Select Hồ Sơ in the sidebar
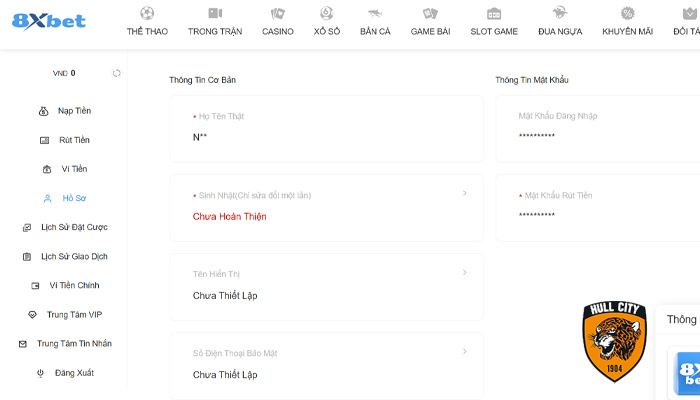700x400 pixels. [74, 199]
